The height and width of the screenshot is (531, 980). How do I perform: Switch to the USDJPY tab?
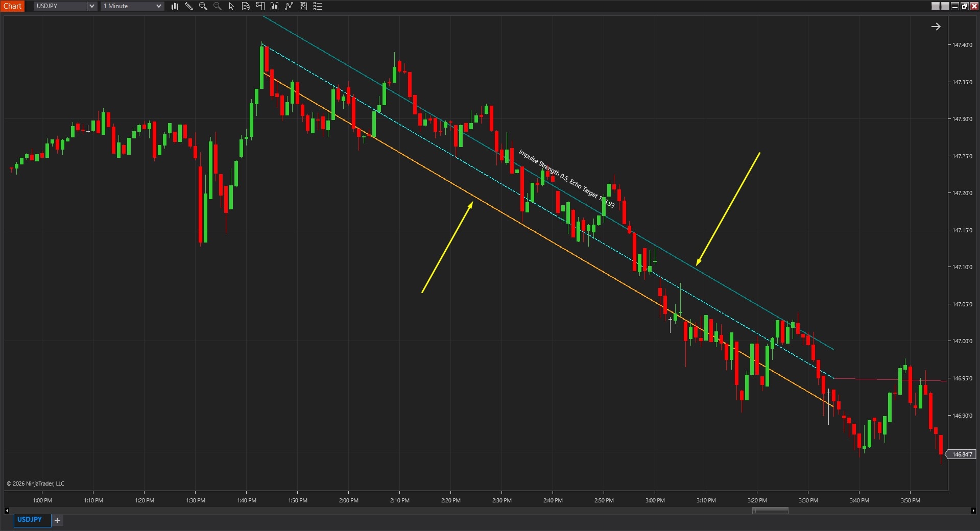pos(30,519)
